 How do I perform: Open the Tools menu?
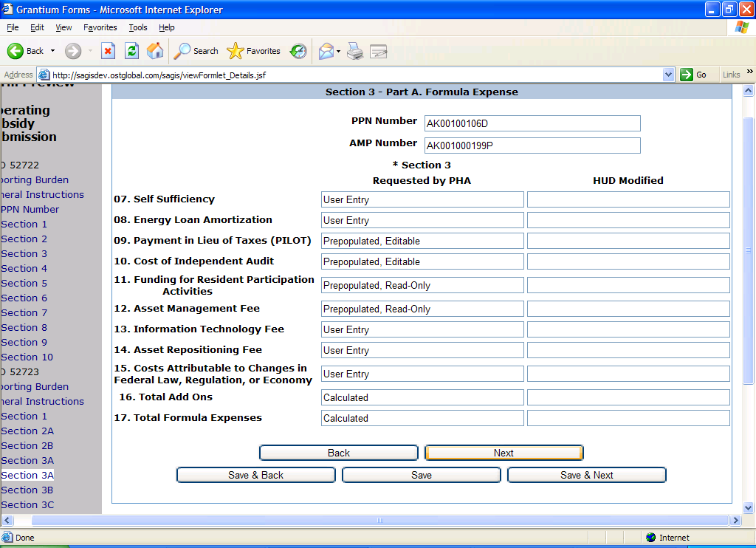pos(138,27)
